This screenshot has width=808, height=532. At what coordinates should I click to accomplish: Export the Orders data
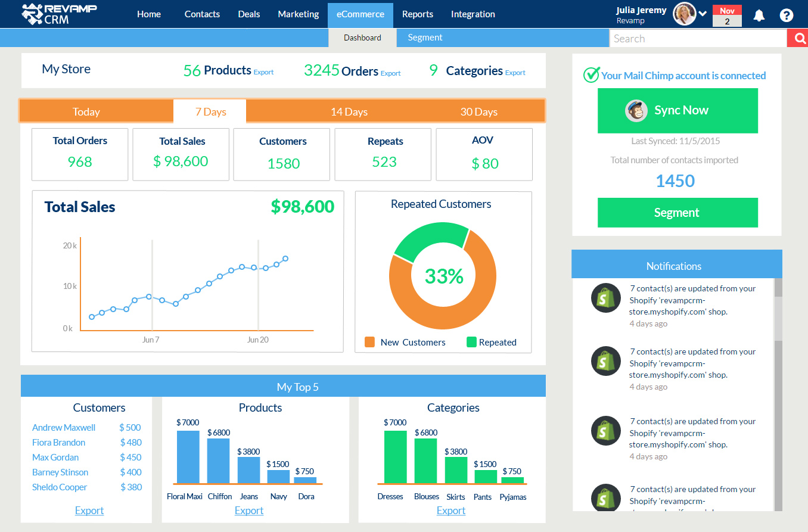pos(390,73)
